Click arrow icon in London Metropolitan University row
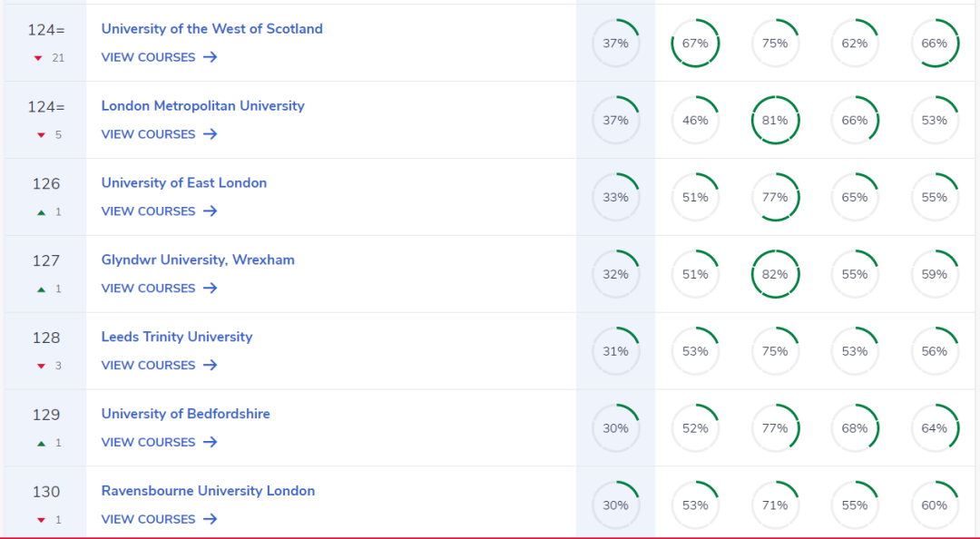Image resolution: width=980 pixels, height=539 pixels. 210,134
